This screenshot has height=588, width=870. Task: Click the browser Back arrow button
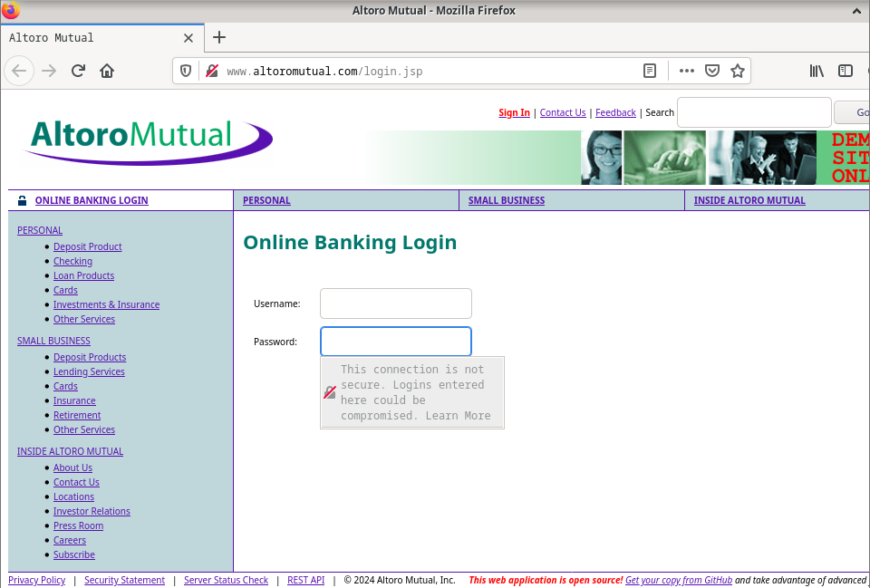[19, 71]
